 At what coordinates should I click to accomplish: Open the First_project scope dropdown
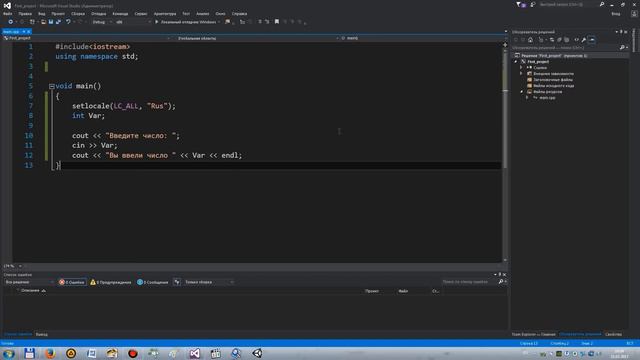[86, 38]
